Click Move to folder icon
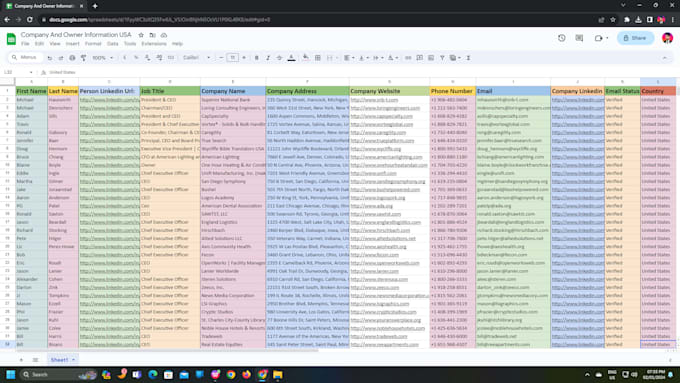 [152, 35]
